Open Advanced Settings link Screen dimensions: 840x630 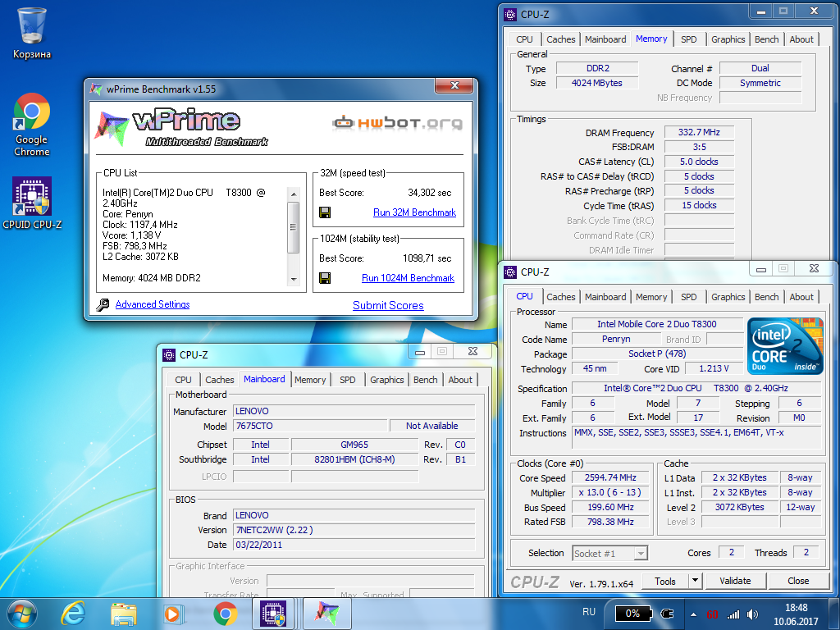pyautogui.click(x=153, y=304)
